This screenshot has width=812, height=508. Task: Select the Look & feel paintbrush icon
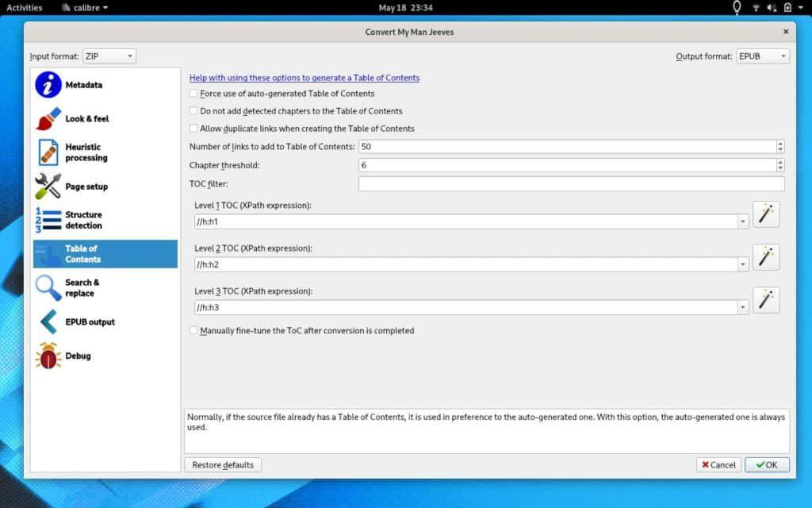48,119
